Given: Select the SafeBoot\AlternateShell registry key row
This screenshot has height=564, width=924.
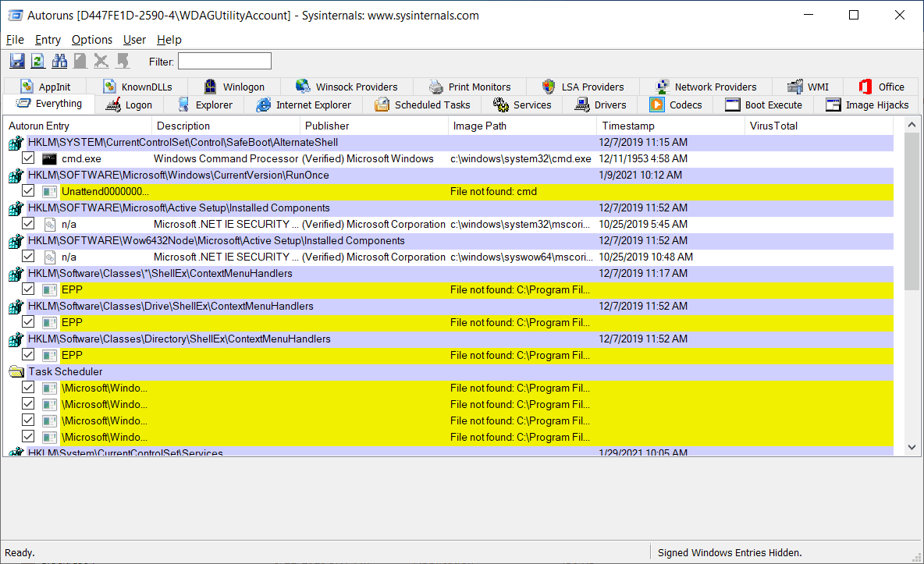Looking at the screenshot, I should click(451, 142).
